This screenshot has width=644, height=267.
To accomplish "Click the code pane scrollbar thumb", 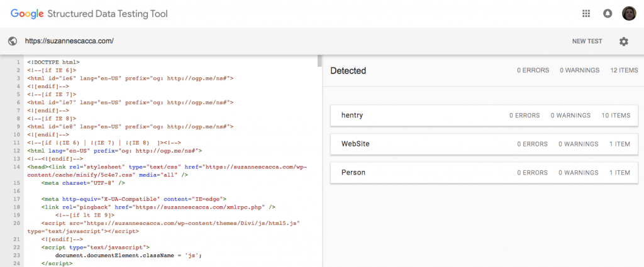I will [319, 61].
